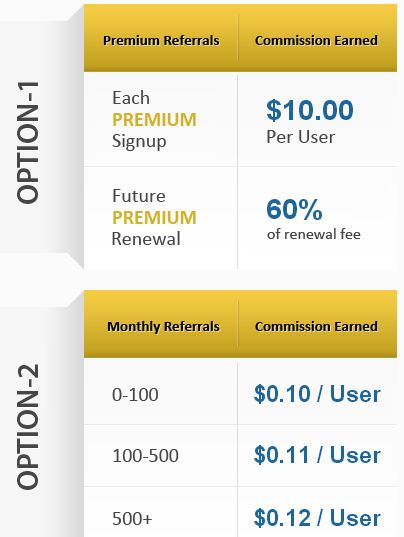Click the 60% renewal commission value

tap(294, 209)
